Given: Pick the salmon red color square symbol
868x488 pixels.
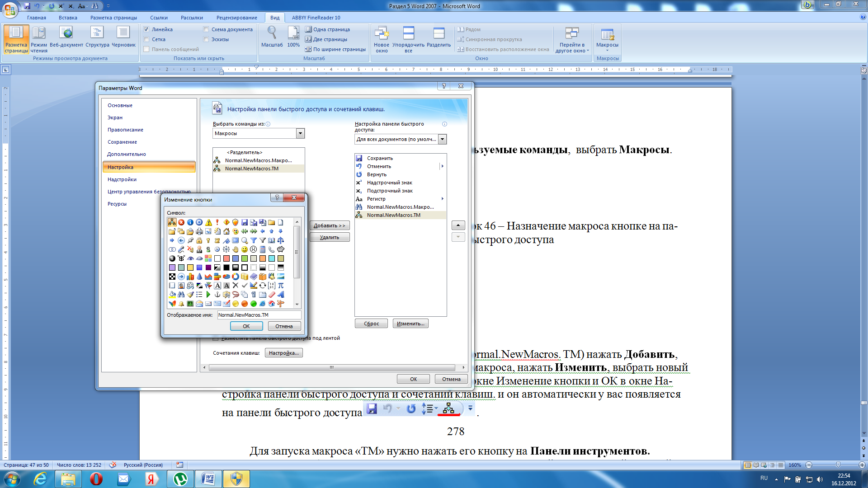Looking at the screenshot, I should (226, 258).
